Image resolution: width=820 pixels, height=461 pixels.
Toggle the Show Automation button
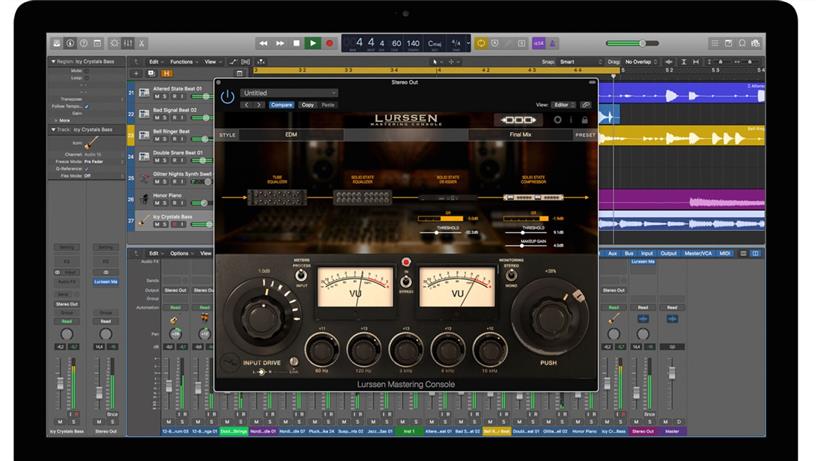coord(233,62)
